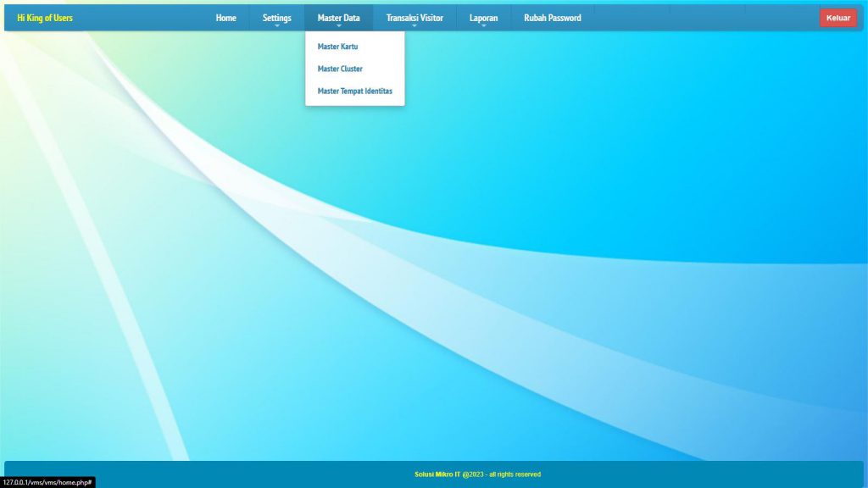The image size is (868, 488).
Task: Click the Hi King of Users greeting
Action: click(45, 18)
